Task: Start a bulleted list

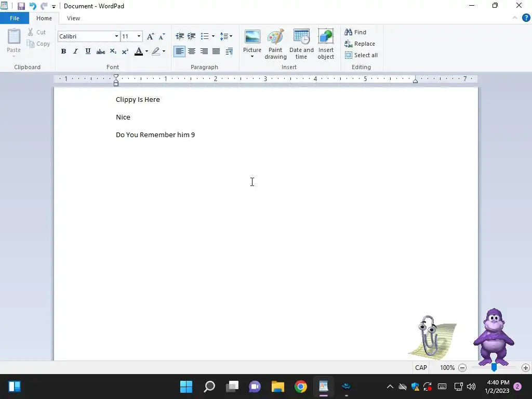Action: [x=205, y=36]
